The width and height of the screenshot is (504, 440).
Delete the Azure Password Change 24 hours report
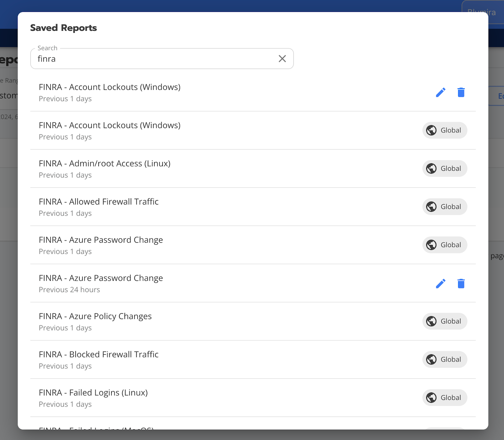tap(461, 284)
